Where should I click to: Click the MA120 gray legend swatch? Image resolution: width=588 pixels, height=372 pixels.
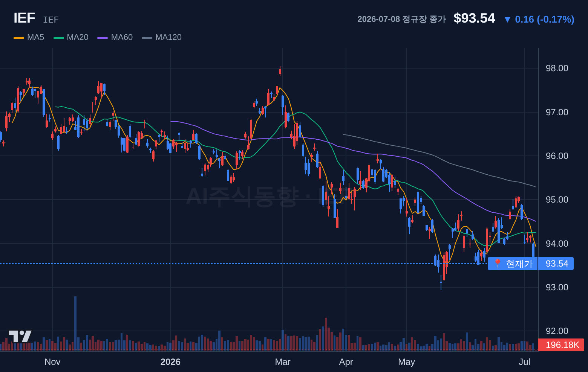(x=147, y=38)
